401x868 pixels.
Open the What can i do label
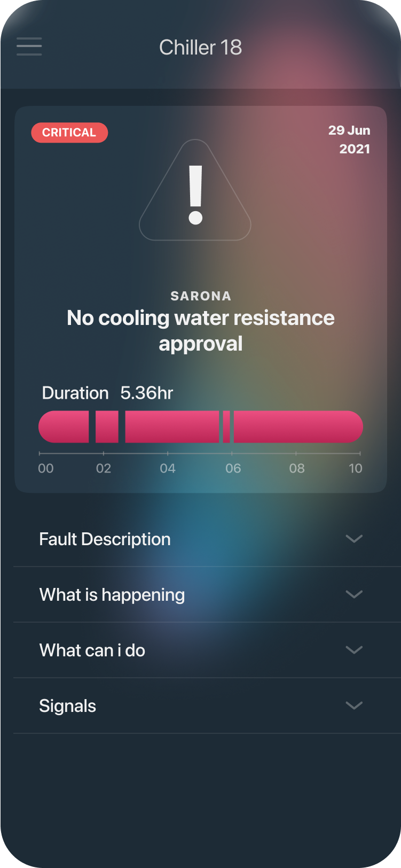tap(92, 650)
